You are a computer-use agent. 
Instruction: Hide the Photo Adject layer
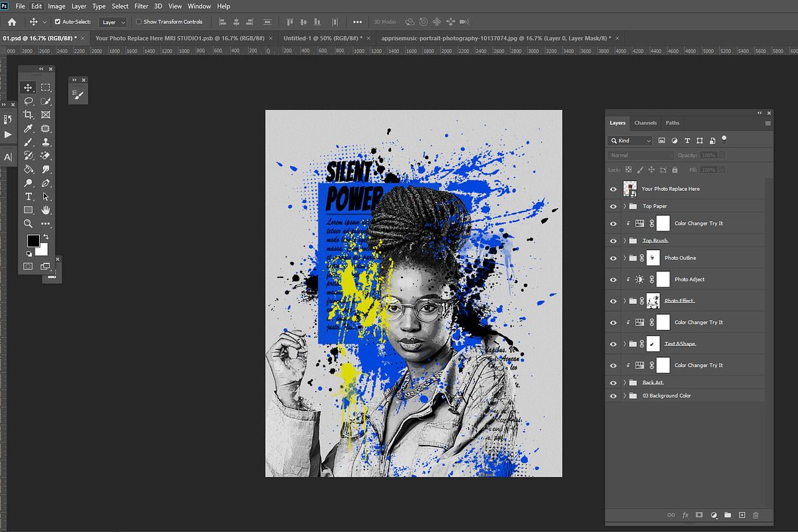coord(613,279)
